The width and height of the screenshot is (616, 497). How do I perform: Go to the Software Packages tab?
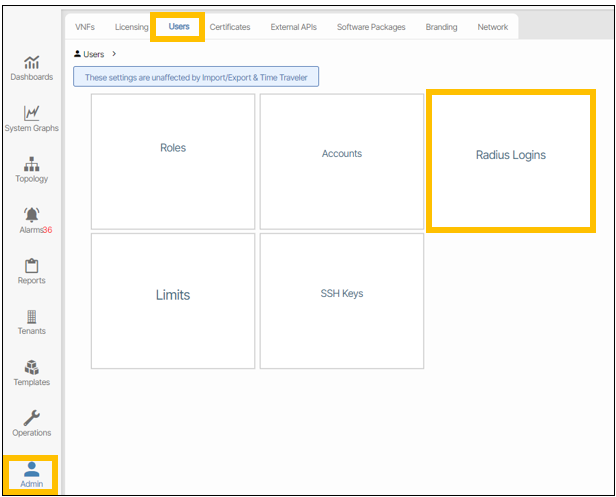[371, 27]
